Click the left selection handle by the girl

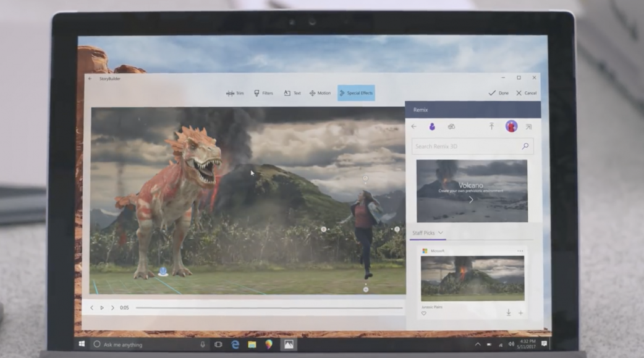[x=324, y=229]
